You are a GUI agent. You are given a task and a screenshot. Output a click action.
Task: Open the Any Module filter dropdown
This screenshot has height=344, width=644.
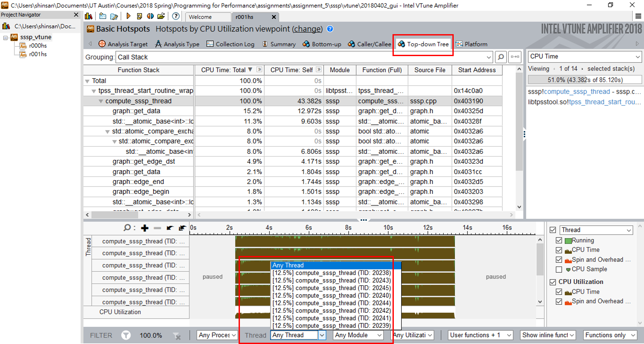(358, 335)
